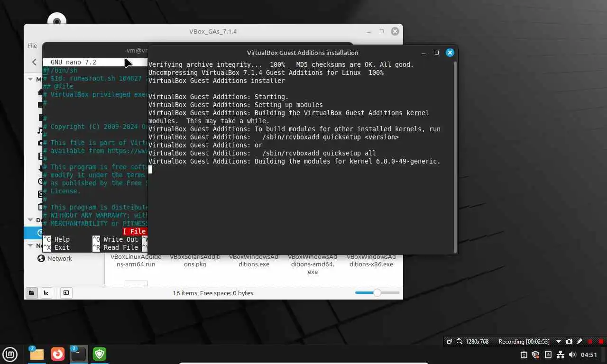Click the Help shortcut in nano
607x364 pixels.
[56, 239]
